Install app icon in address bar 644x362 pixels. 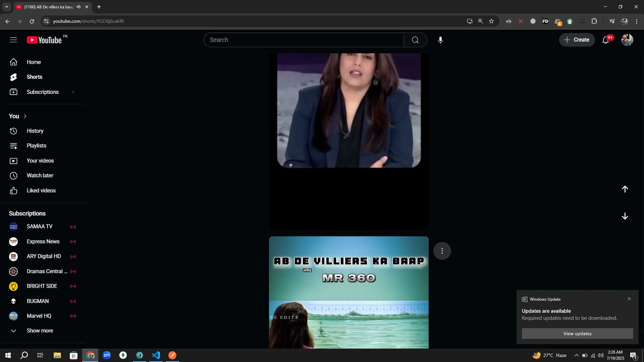click(x=470, y=21)
